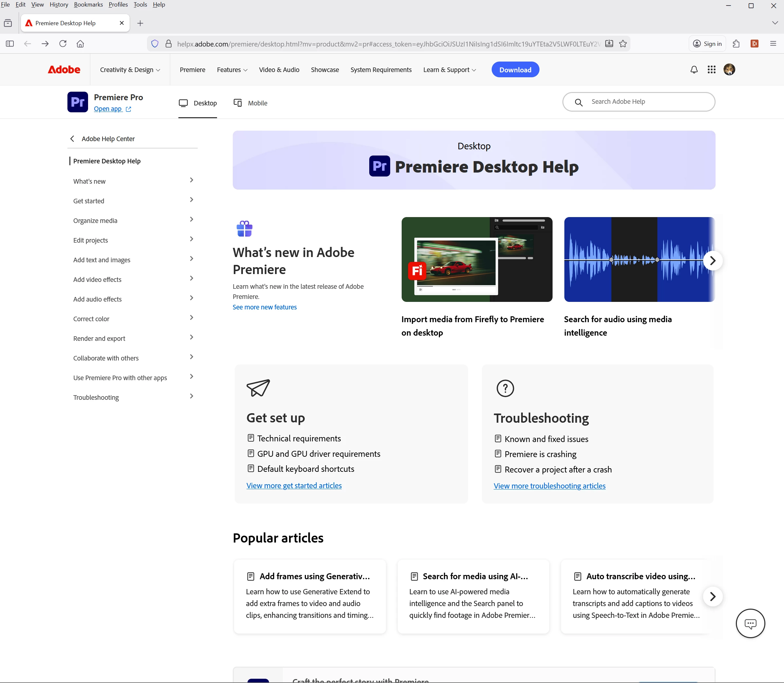Image resolution: width=784 pixels, height=683 pixels.
Task: Expand the Add video effects section
Action: pos(191,279)
